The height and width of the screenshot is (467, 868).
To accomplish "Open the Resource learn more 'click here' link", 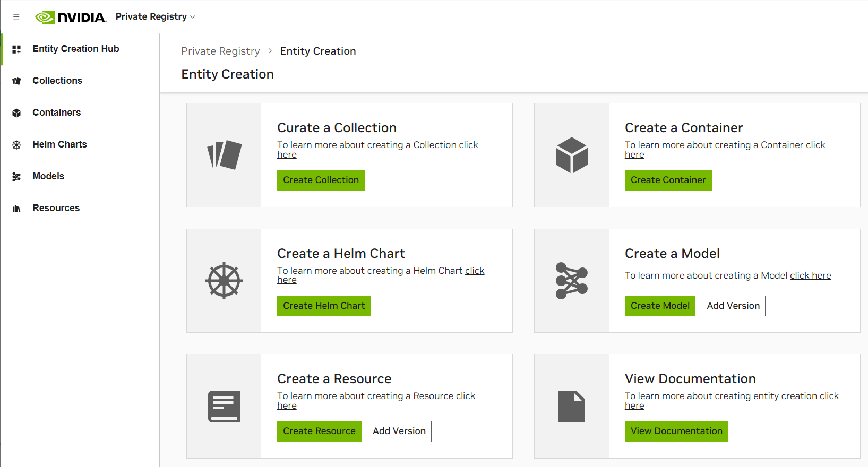I will pyautogui.click(x=465, y=396).
